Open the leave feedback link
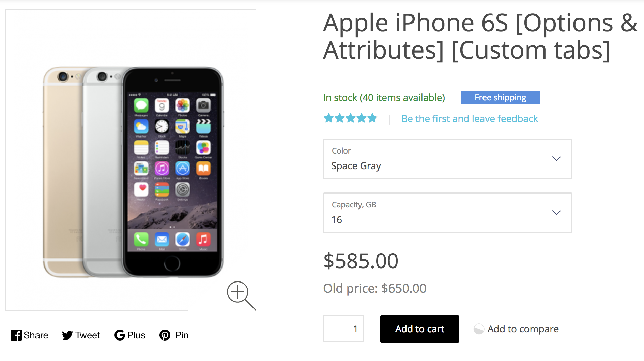This screenshot has width=644, height=361. [x=470, y=119]
